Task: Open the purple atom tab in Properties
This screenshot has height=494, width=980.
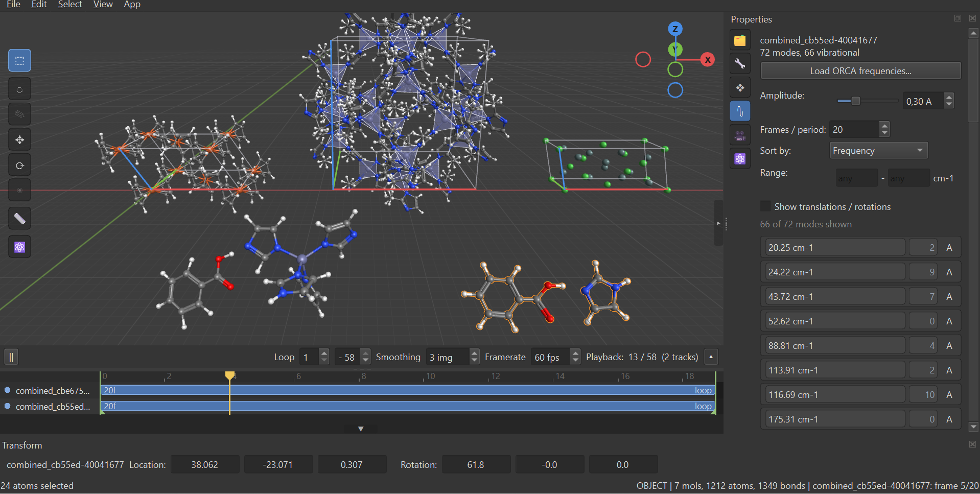Action: 740,159
